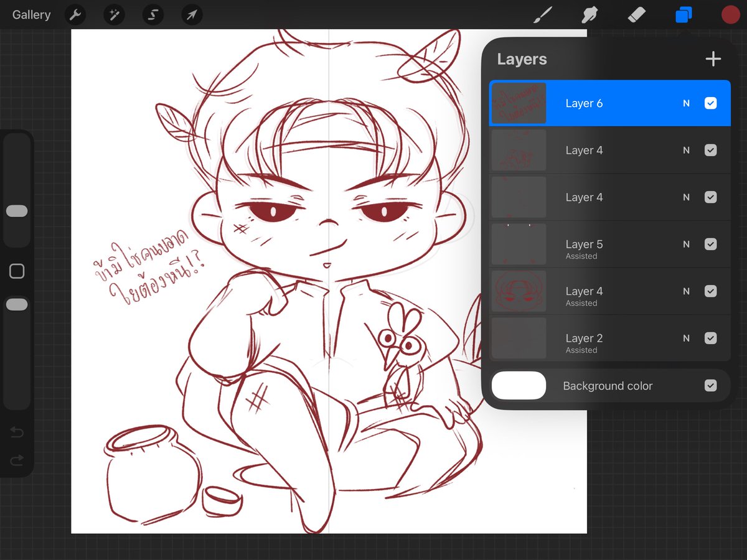Select the Smudge tool
The width and height of the screenshot is (747, 560).
point(590,15)
